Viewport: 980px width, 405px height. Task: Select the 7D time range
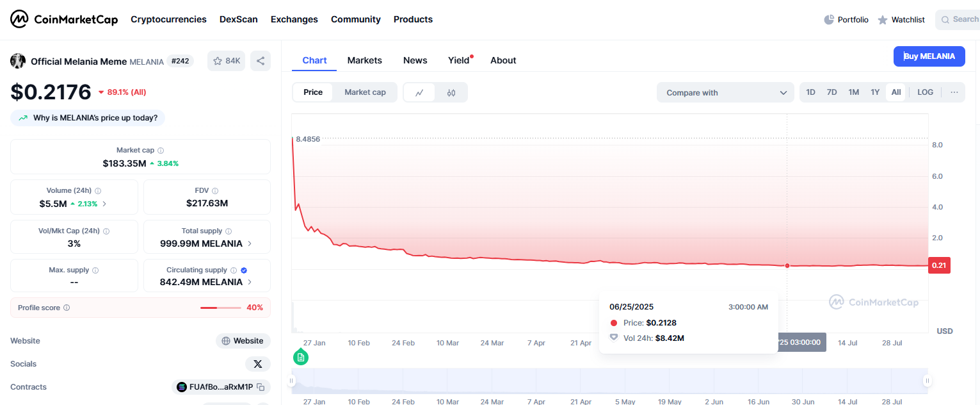pos(831,92)
